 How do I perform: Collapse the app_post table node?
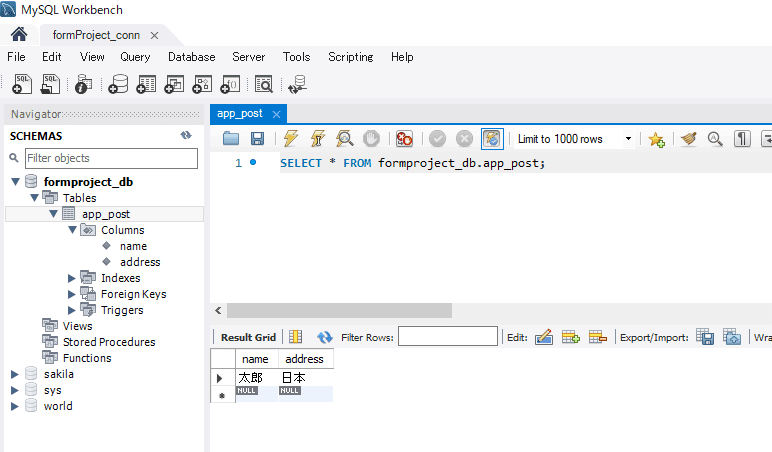tap(53, 214)
